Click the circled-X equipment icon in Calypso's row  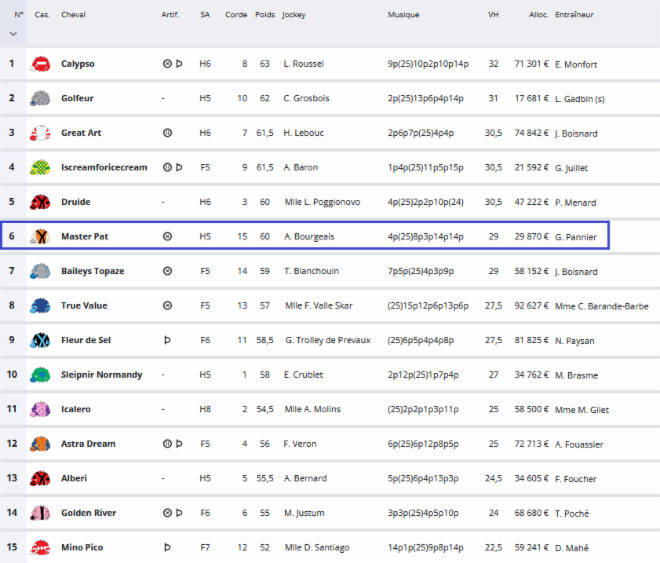[x=167, y=64]
